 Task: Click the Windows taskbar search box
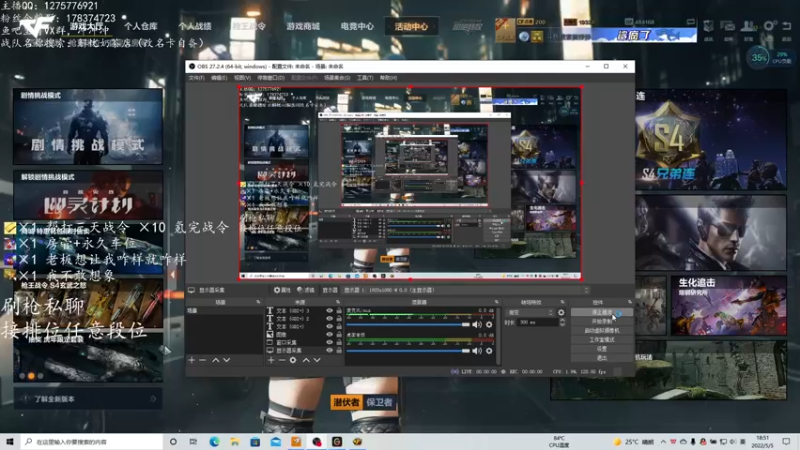pyautogui.click(x=92, y=441)
